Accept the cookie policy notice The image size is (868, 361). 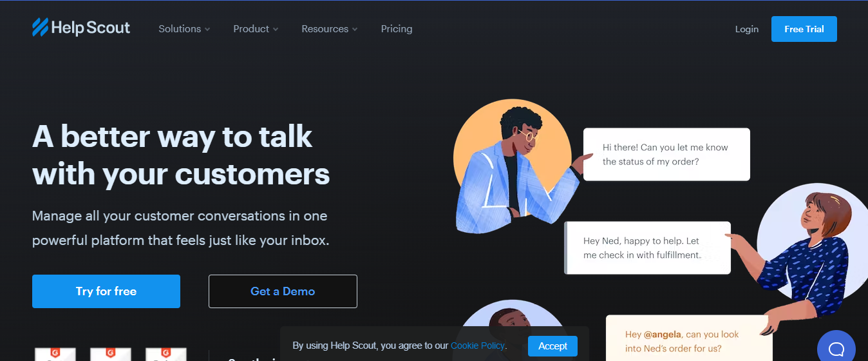[x=552, y=346]
